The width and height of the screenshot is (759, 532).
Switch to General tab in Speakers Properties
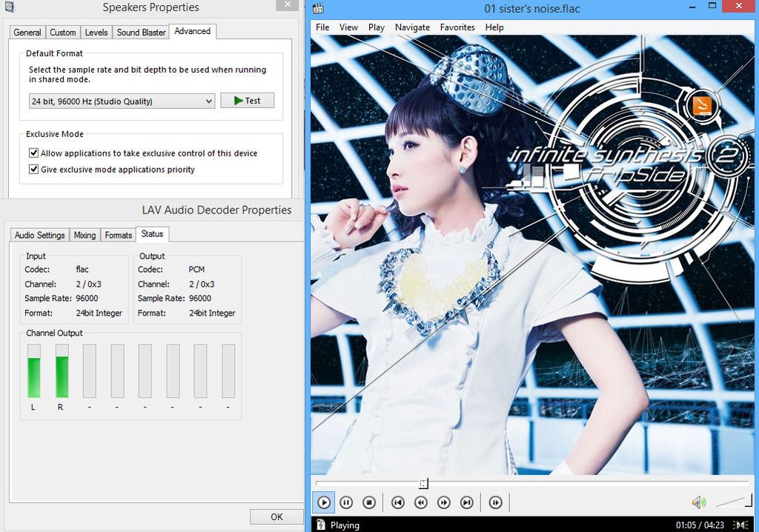[x=27, y=33]
